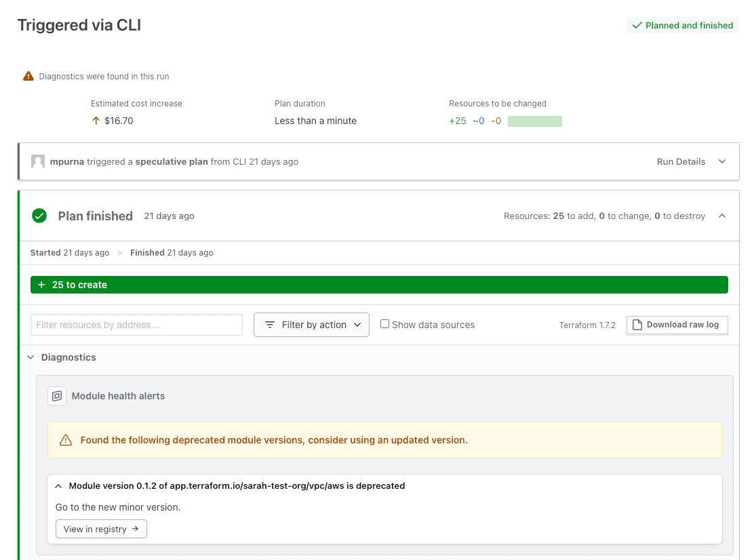Click the cost increase up arrow icon
Screen dimensions: 754x560
[x=96, y=121]
